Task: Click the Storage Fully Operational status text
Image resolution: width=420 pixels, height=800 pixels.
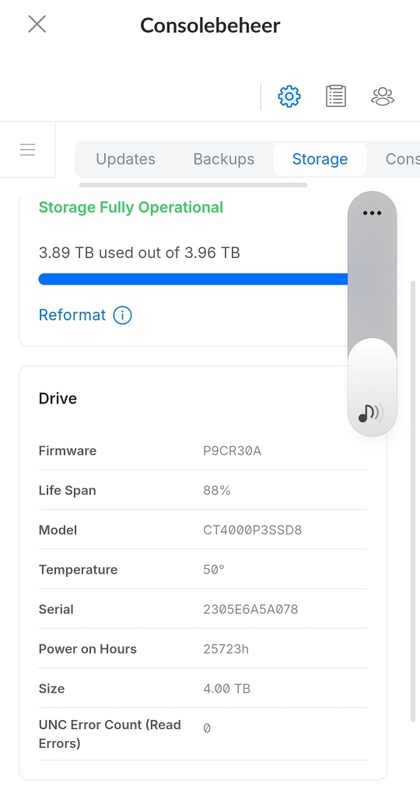Action: (131, 208)
